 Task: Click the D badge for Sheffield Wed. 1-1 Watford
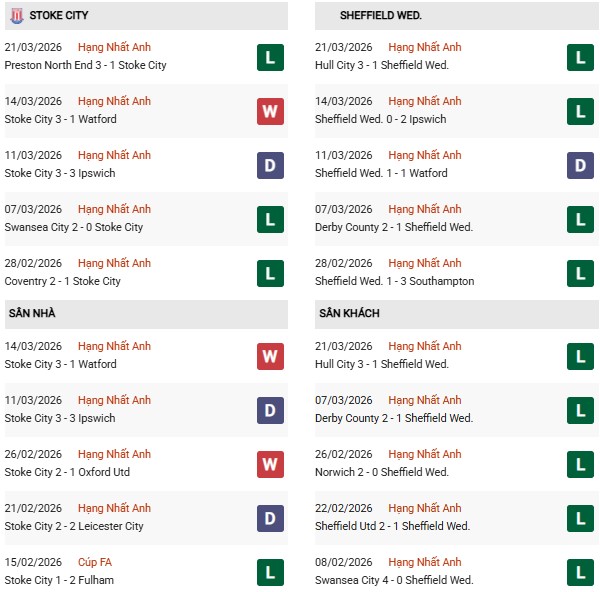click(580, 165)
